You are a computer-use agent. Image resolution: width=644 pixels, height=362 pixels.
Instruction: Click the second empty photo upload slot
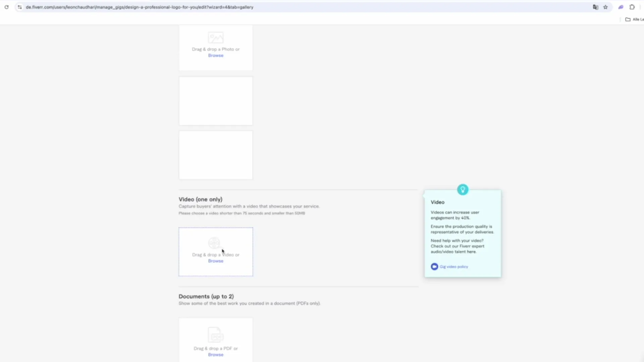pos(216,101)
